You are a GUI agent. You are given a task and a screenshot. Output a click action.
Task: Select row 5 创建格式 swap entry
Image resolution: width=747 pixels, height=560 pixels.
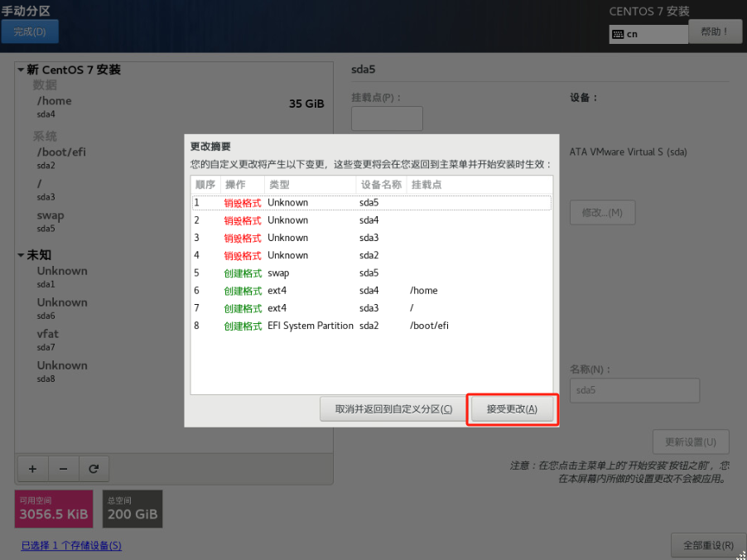coord(370,273)
